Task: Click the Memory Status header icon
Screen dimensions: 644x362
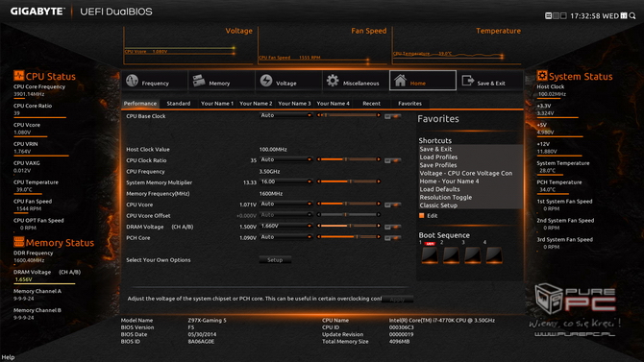Action: pyautogui.click(x=19, y=242)
